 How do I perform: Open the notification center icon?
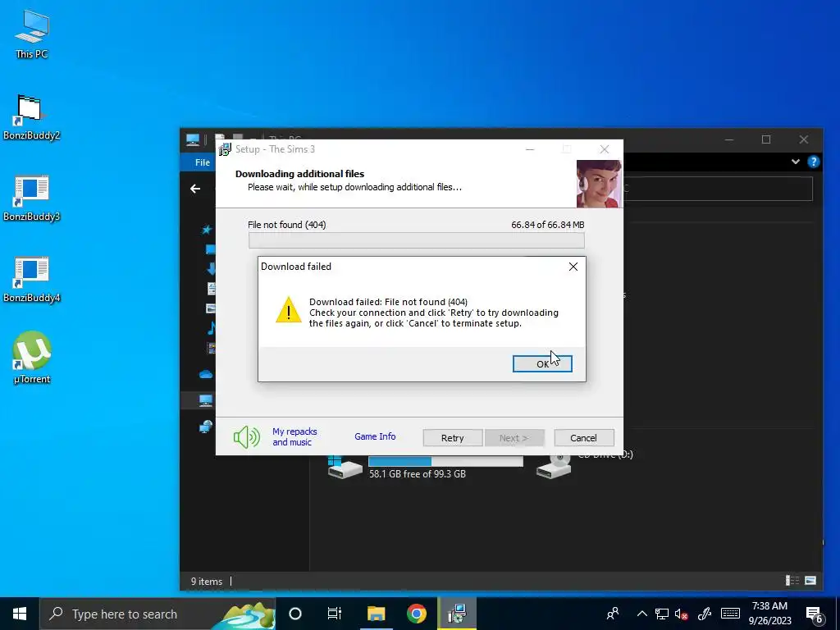click(x=815, y=614)
